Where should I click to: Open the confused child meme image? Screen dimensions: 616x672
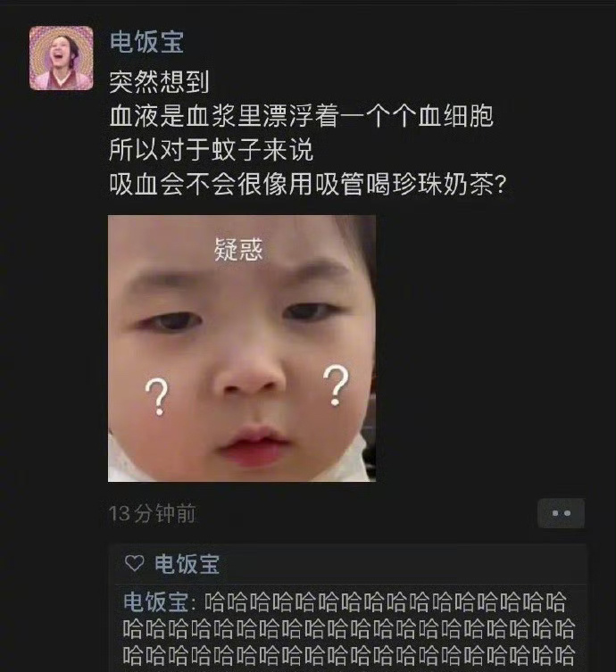click(x=242, y=348)
